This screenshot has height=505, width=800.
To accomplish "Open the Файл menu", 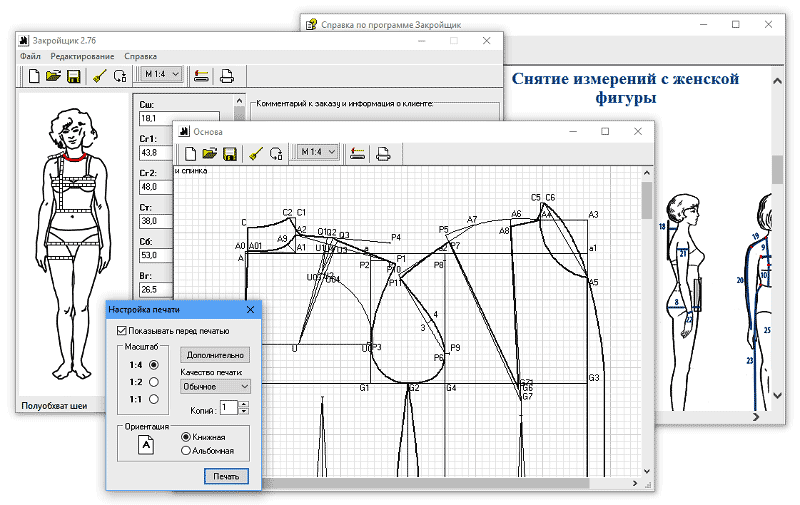I will pyautogui.click(x=30, y=56).
